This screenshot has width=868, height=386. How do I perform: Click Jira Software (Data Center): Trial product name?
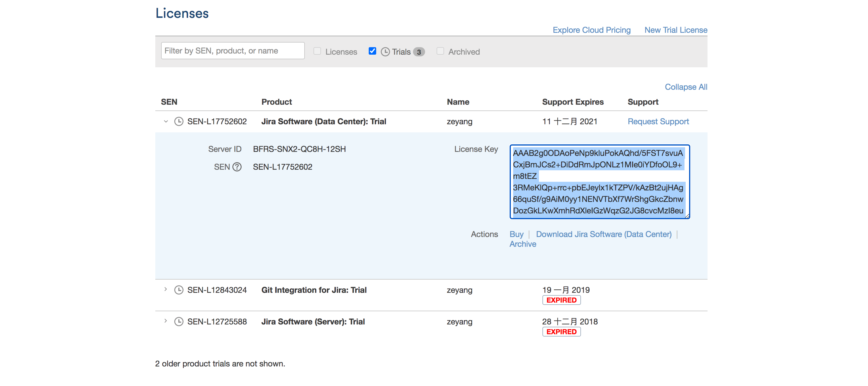click(324, 121)
